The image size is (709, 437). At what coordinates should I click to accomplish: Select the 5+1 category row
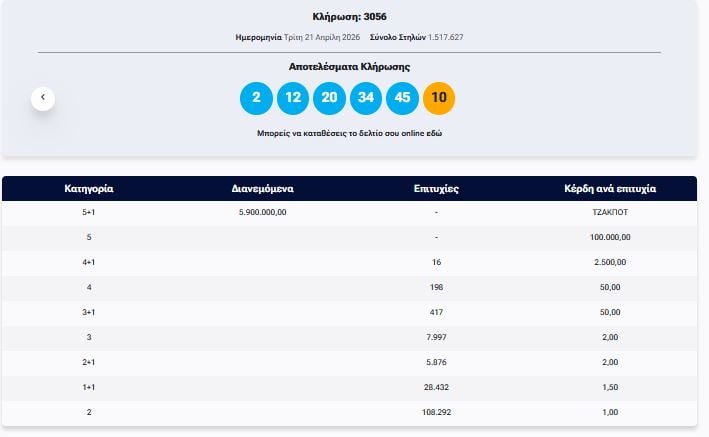(88, 212)
